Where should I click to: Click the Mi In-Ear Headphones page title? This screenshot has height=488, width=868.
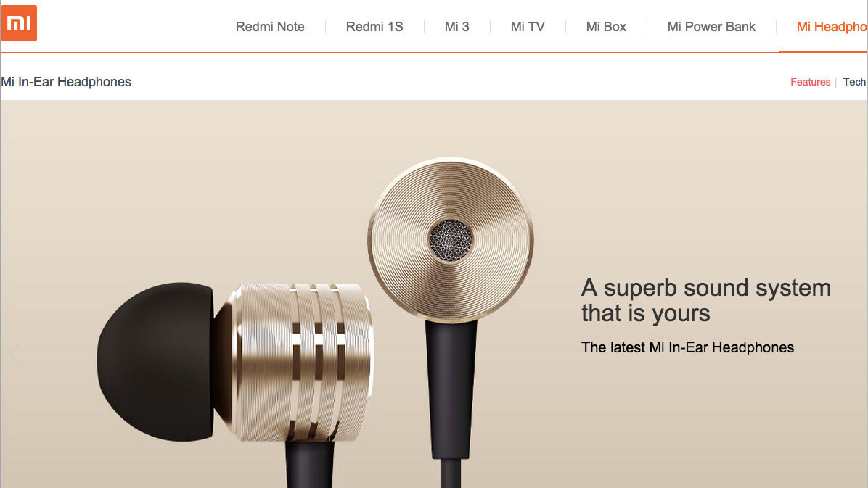pyautogui.click(x=66, y=82)
